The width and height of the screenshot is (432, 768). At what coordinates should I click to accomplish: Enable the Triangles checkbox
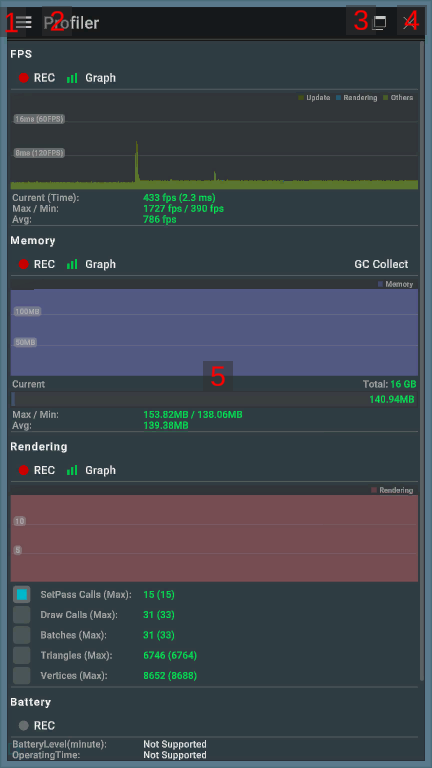click(x=22, y=655)
